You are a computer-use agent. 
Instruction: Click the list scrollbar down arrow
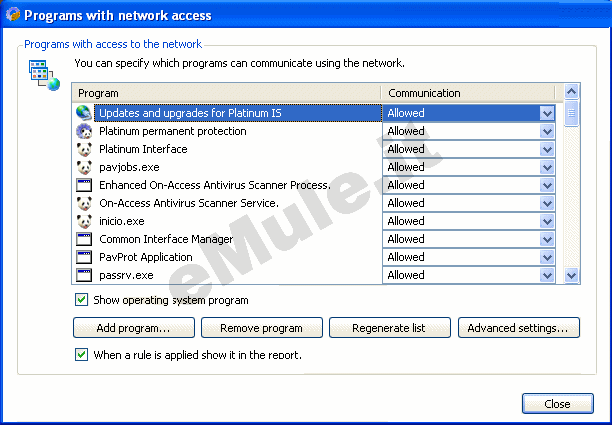coord(571,275)
